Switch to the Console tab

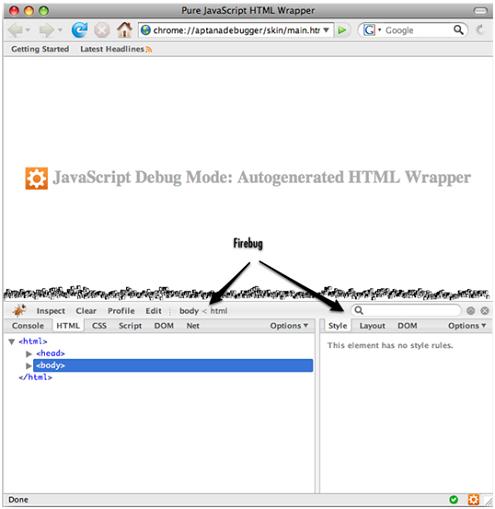click(x=28, y=326)
